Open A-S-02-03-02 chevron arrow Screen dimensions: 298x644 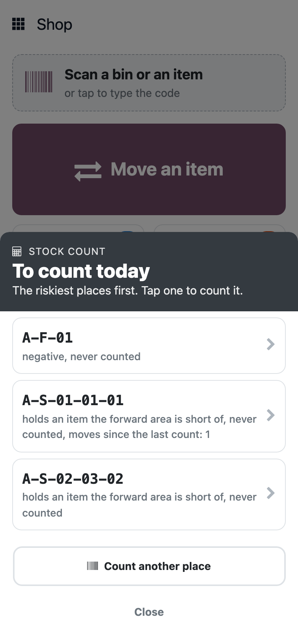270,493
